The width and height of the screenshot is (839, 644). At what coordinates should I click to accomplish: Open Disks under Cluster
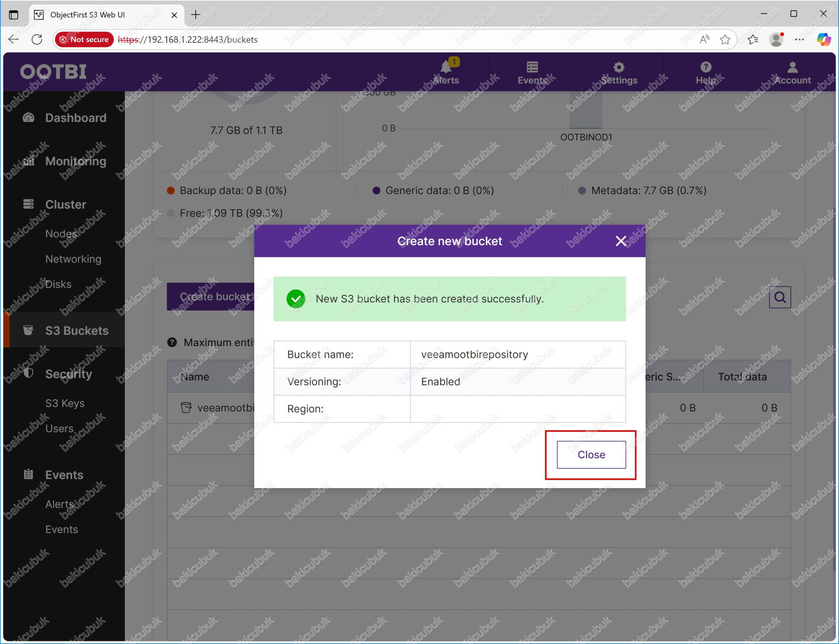[x=58, y=284]
